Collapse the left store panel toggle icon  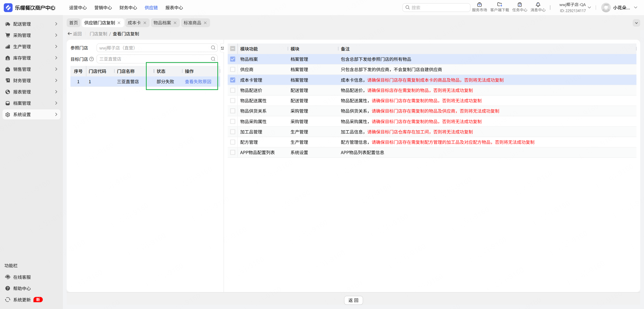pyautogui.click(x=222, y=48)
